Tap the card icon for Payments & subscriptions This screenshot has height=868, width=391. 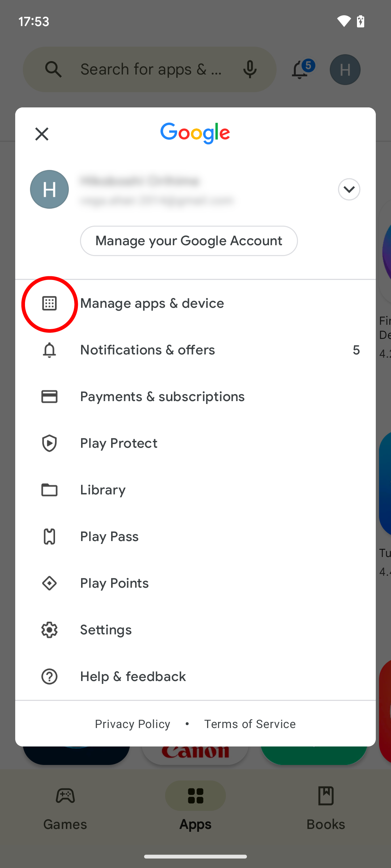pyautogui.click(x=49, y=397)
